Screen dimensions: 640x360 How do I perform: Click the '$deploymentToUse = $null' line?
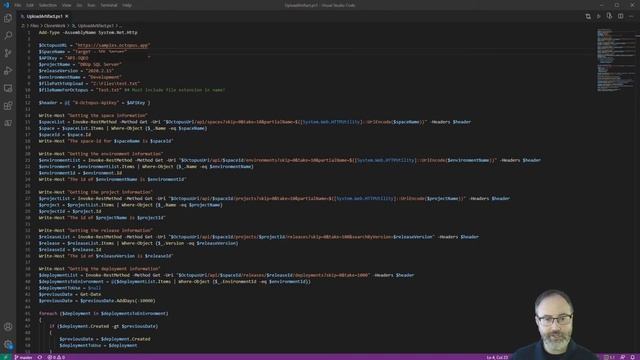tap(70, 288)
